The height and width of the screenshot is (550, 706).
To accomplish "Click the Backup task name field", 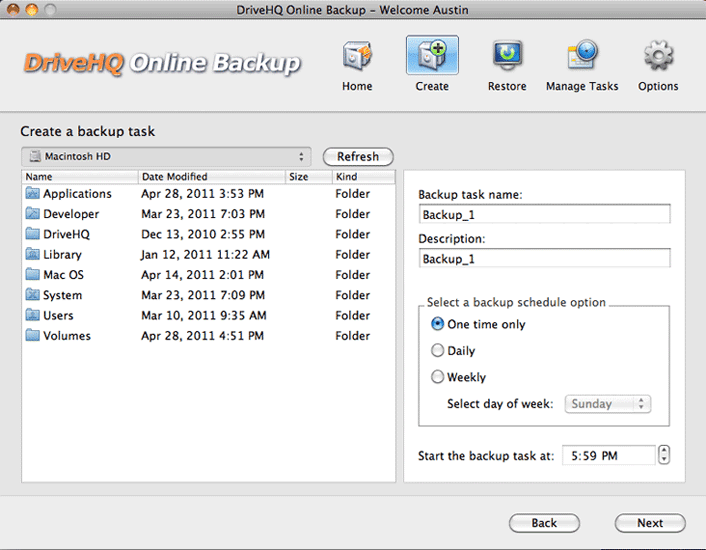I will [544, 214].
